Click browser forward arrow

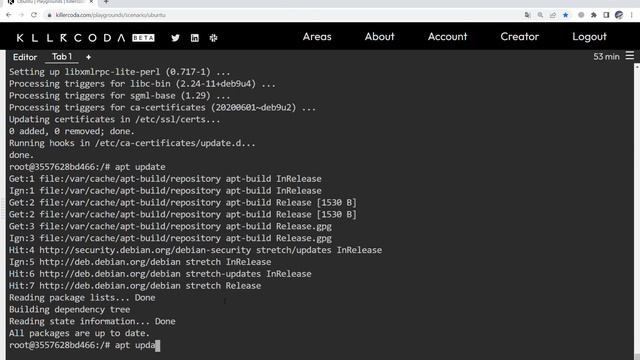(x=21, y=15)
